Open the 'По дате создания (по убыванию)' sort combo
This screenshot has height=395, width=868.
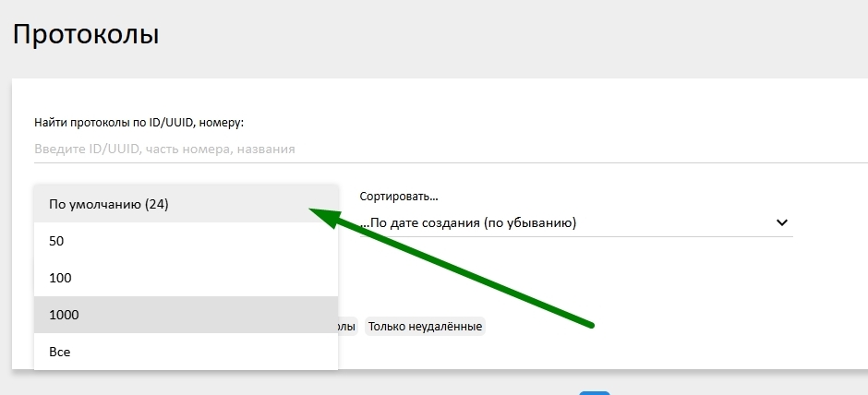[x=576, y=223]
